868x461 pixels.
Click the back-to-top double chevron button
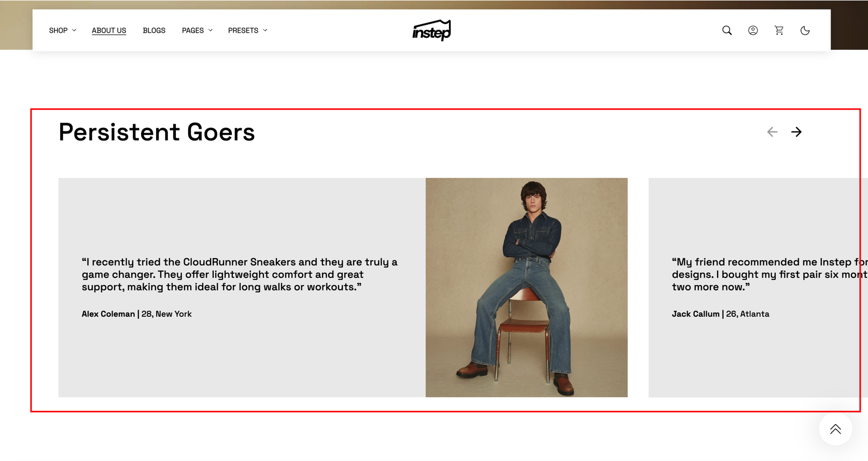[835, 429]
